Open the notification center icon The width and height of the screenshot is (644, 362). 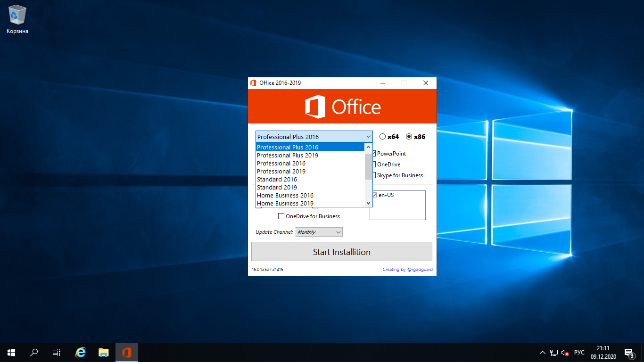(x=628, y=352)
